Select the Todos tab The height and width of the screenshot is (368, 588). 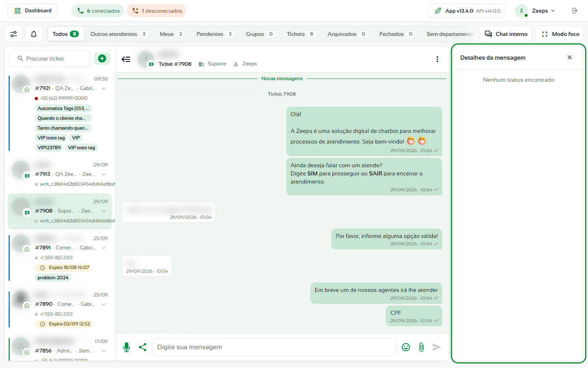[65, 34]
